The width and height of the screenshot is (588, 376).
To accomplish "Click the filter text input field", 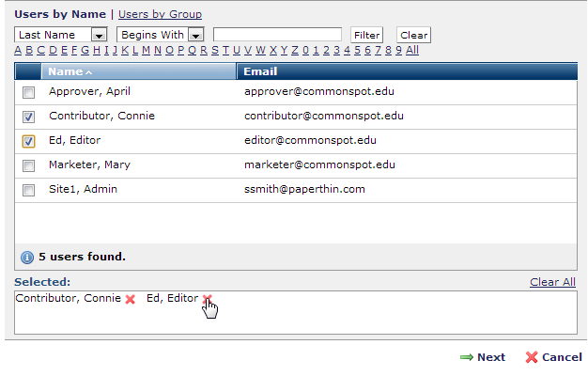I will [x=277, y=35].
